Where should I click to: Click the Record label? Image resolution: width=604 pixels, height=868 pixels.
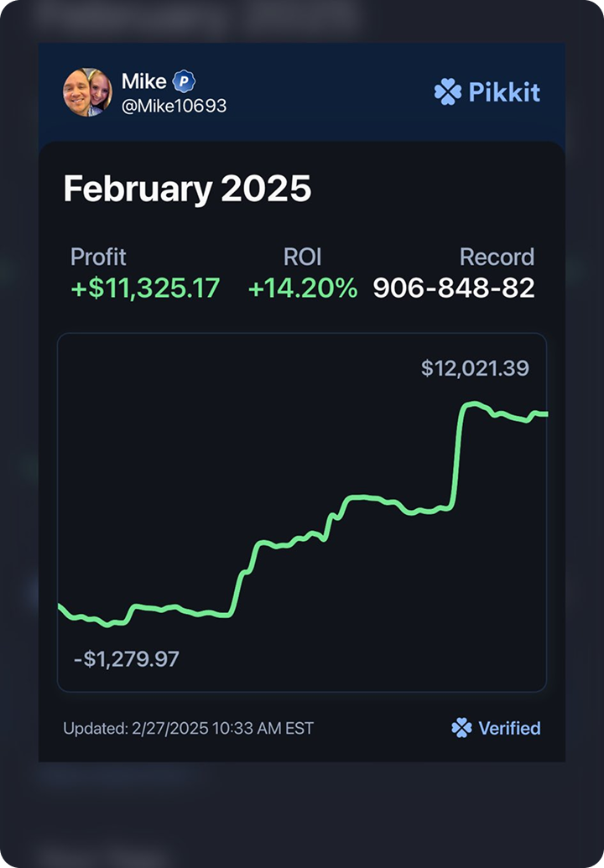[497, 257]
